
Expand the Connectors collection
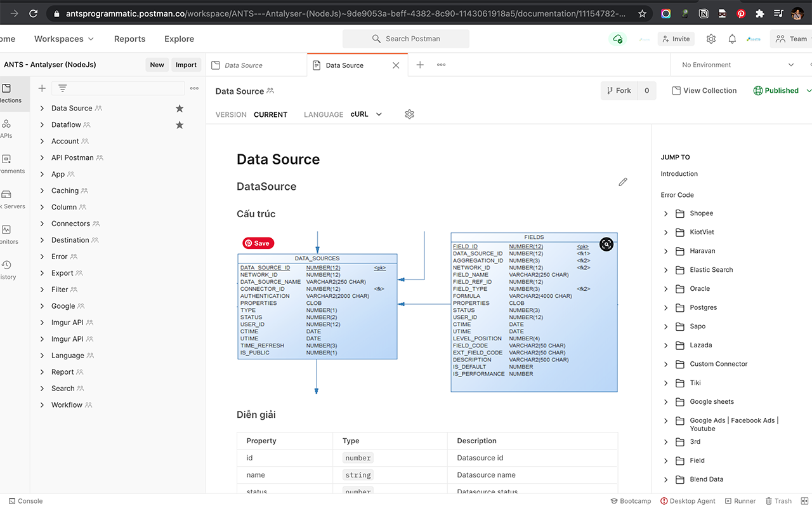click(x=43, y=224)
